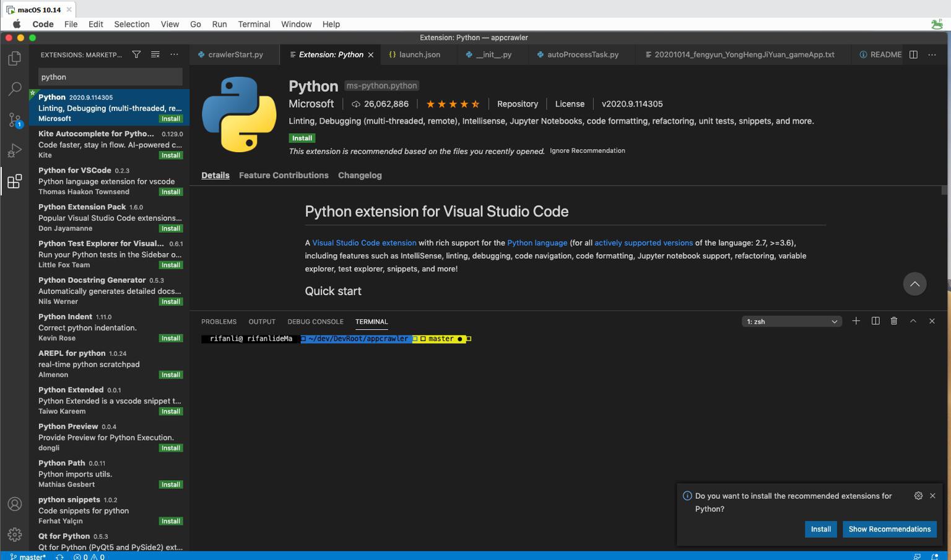The width and height of the screenshot is (951, 560).
Task: Clear extensions search results icon
Action: (155, 54)
